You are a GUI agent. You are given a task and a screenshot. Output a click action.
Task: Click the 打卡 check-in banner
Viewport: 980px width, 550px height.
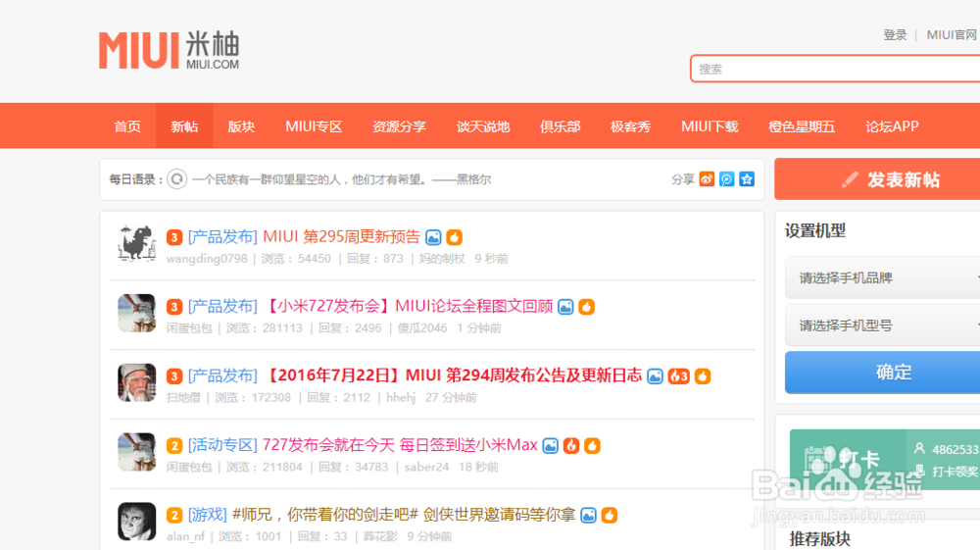[884, 460]
